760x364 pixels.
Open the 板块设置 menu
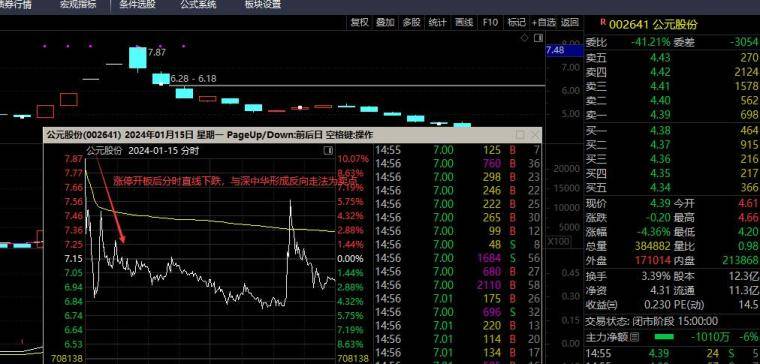(x=263, y=5)
